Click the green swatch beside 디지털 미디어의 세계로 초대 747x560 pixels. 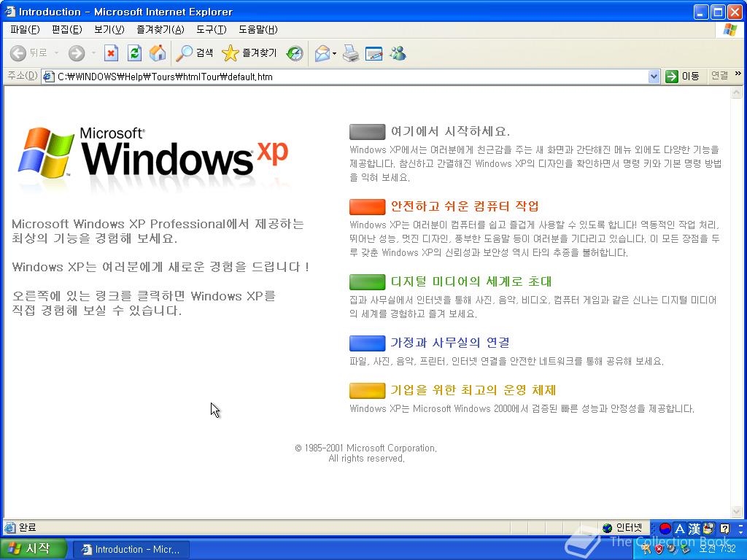tap(368, 282)
